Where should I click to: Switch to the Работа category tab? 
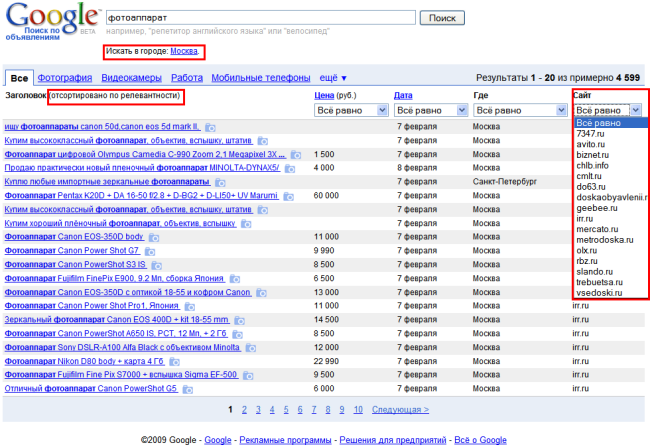(x=187, y=78)
